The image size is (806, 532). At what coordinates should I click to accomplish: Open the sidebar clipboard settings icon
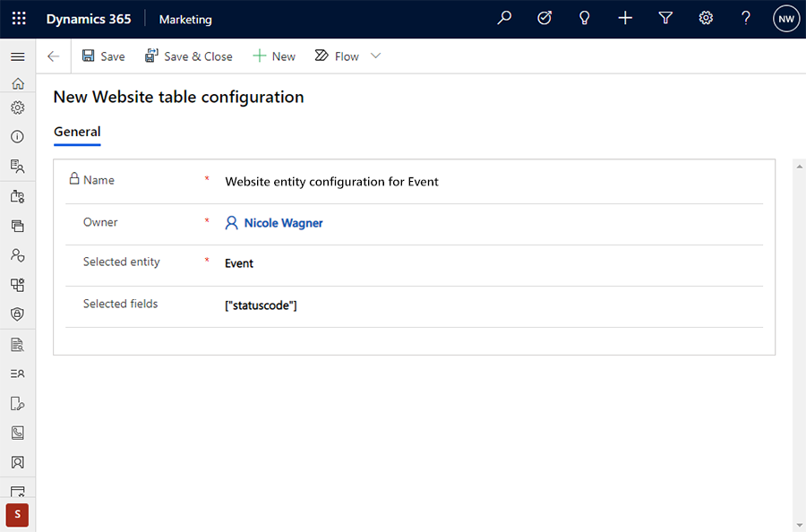(18, 196)
